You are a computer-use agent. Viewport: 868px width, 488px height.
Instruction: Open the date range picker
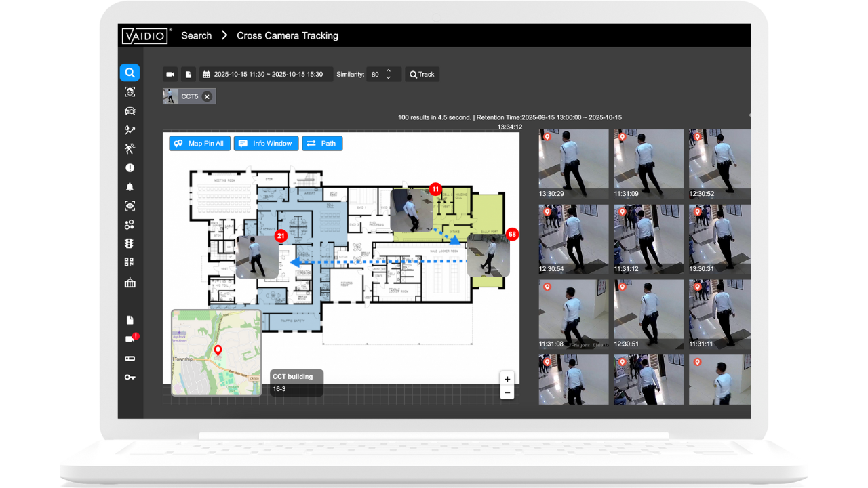[265, 74]
